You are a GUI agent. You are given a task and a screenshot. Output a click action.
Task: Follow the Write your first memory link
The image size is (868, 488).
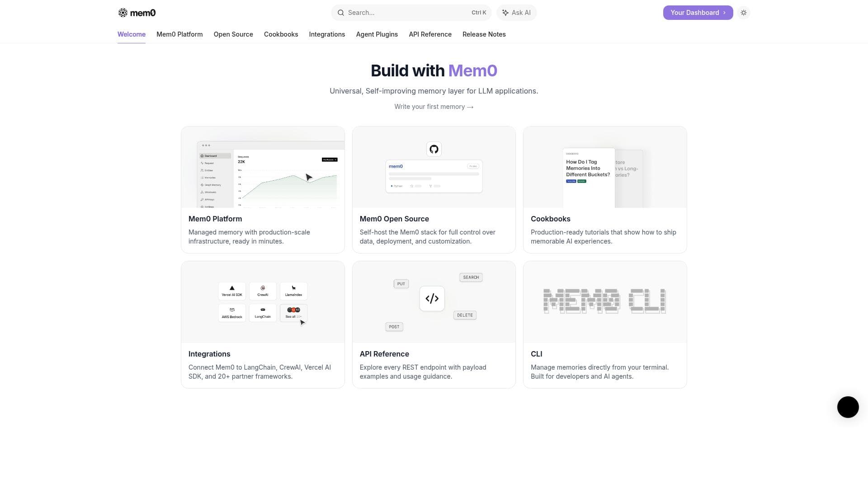pos(434,107)
